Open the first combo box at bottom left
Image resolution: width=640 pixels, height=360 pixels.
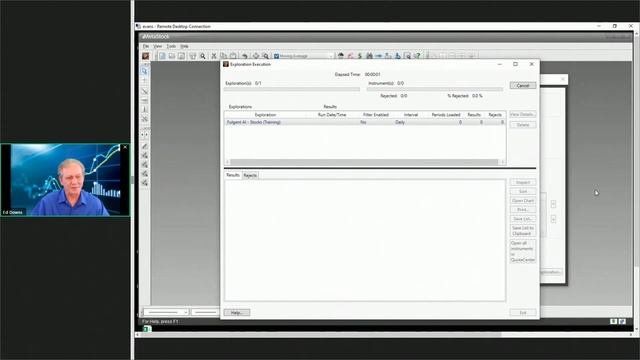tap(166, 312)
